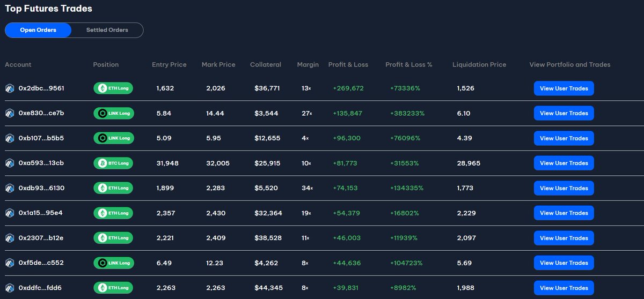
Task: Click the 2,430 mark price
Action: 216,213
